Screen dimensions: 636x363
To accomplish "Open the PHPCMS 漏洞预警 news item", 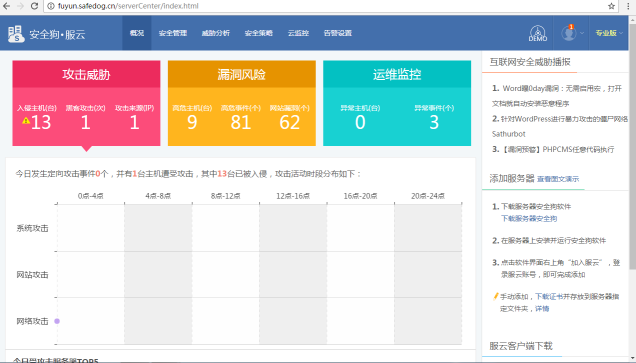I will pyautogui.click(x=553, y=149).
